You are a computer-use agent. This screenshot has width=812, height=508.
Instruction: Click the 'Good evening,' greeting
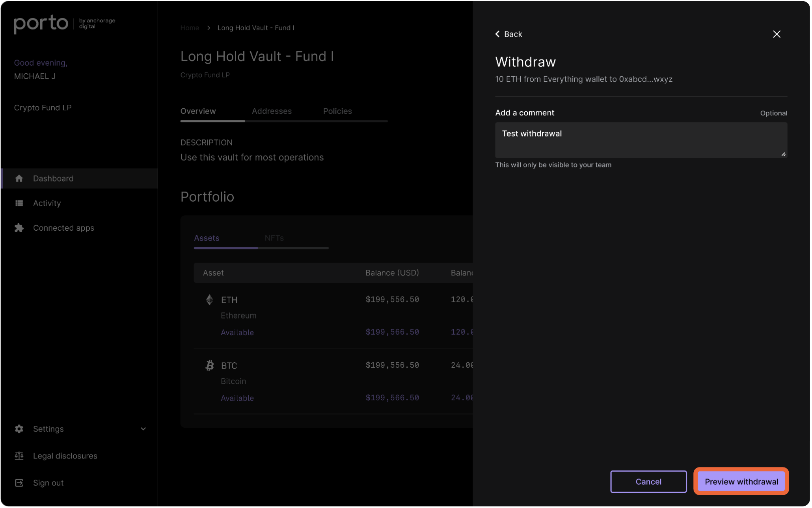click(x=41, y=63)
